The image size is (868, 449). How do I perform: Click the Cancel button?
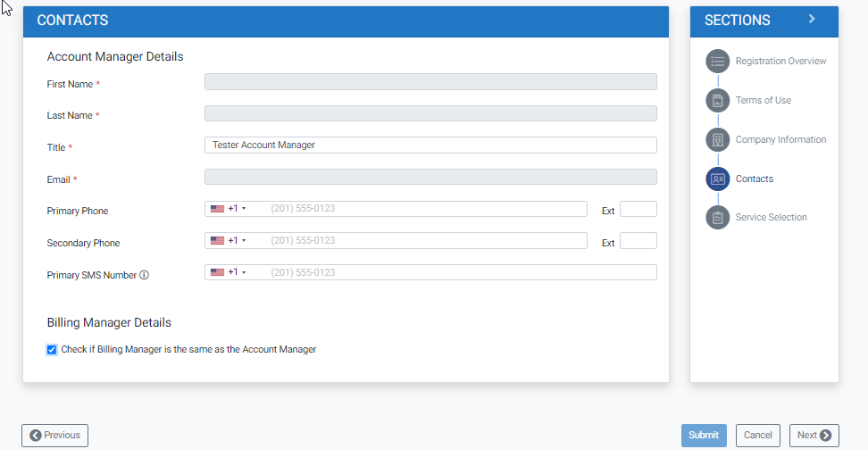click(757, 436)
